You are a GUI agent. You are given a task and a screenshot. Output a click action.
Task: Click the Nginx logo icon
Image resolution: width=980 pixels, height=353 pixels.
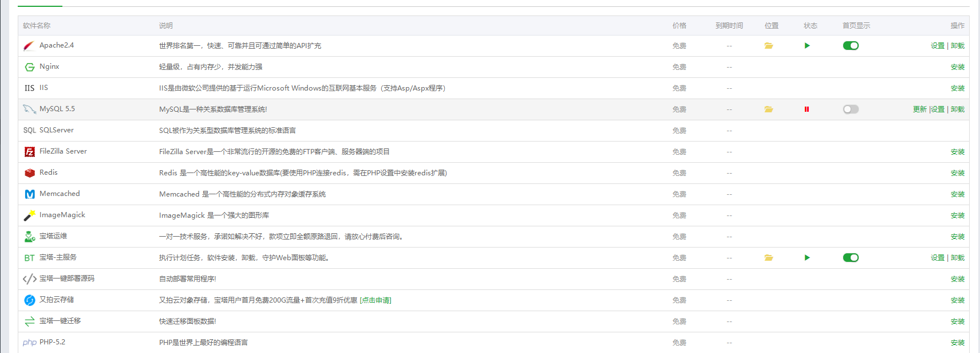(x=29, y=67)
